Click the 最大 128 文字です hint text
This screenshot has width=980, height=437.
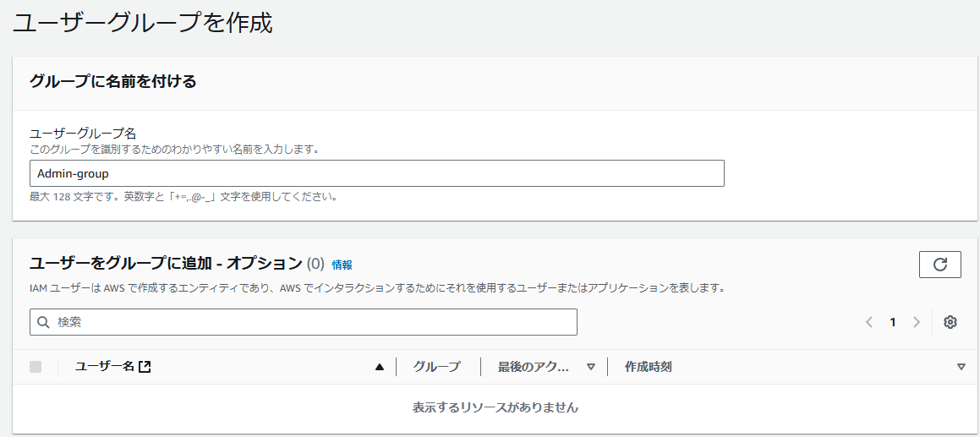pyautogui.click(x=183, y=197)
